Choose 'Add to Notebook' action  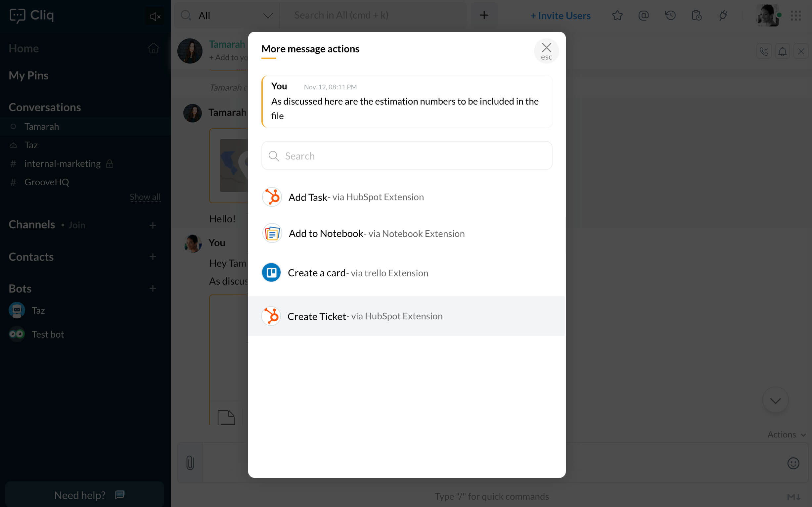(376, 233)
